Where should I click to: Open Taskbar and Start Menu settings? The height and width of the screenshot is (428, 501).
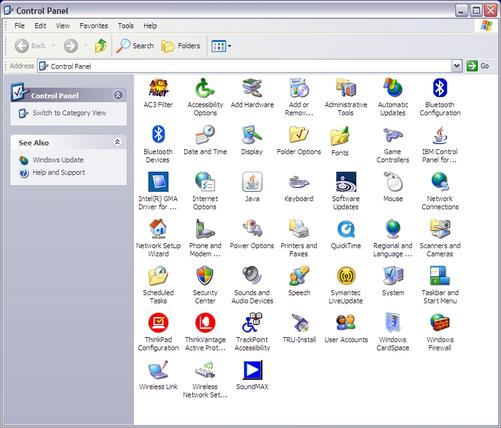point(440,285)
